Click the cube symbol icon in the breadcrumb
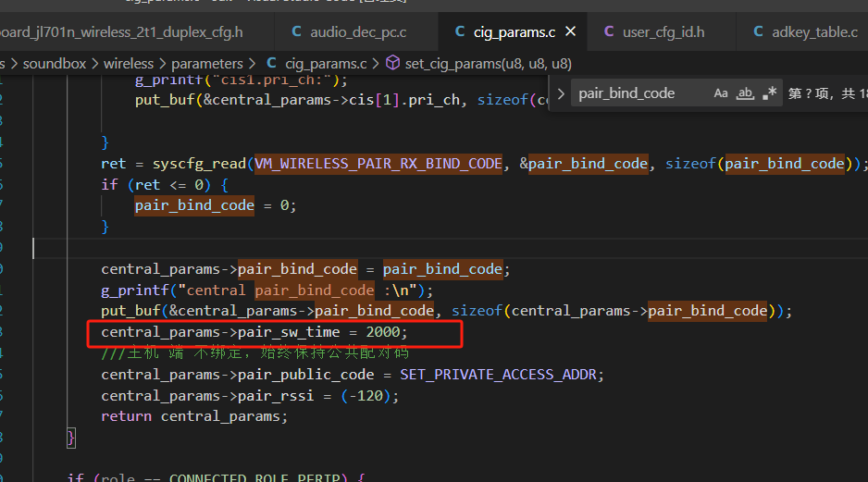This screenshot has height=482, width=868. [x=392, y=63]
